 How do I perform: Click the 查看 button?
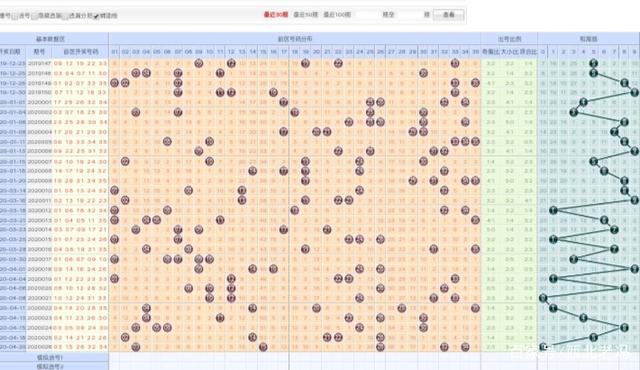[448, 15]
